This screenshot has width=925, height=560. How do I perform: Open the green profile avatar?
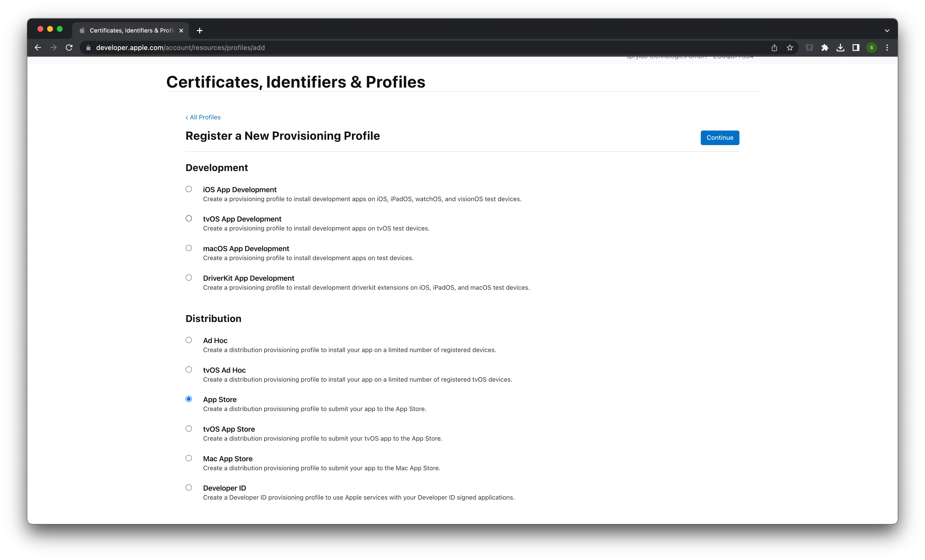[872, 48]
